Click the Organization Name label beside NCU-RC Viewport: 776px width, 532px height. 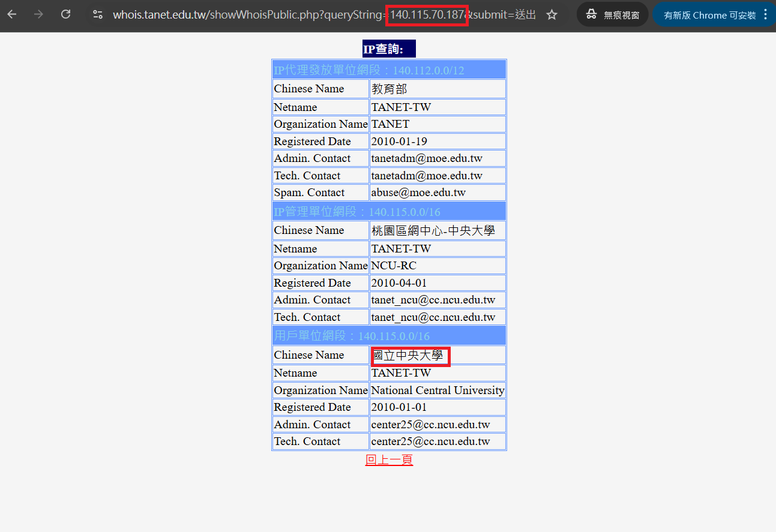(x=320, y=266)
